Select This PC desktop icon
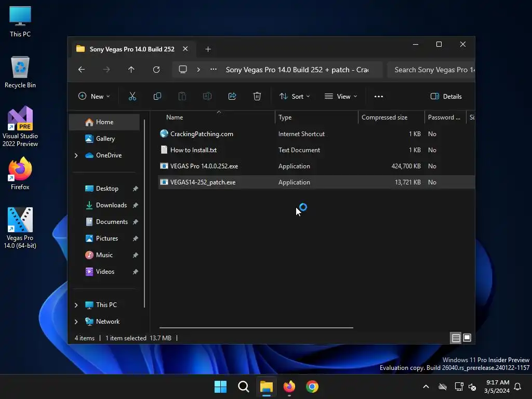Viewport: 532px width, 399px height. pos(20,21)
